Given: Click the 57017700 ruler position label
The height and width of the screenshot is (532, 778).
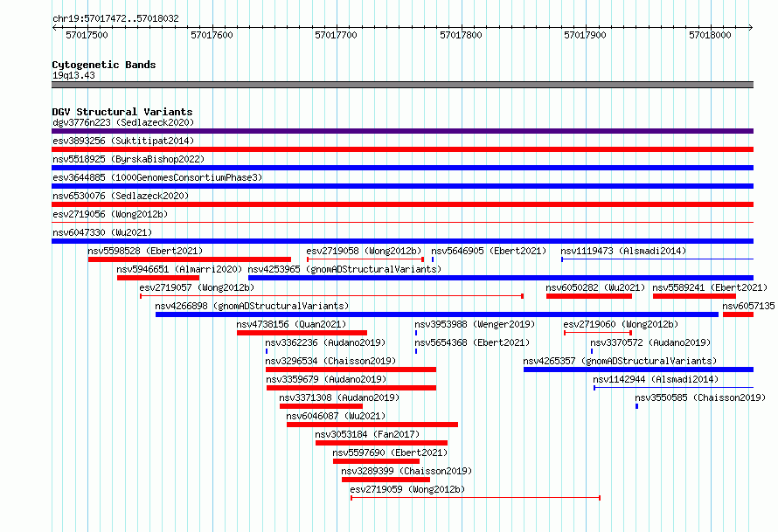Looking at the screenshot, I should (x=336, y=35).
